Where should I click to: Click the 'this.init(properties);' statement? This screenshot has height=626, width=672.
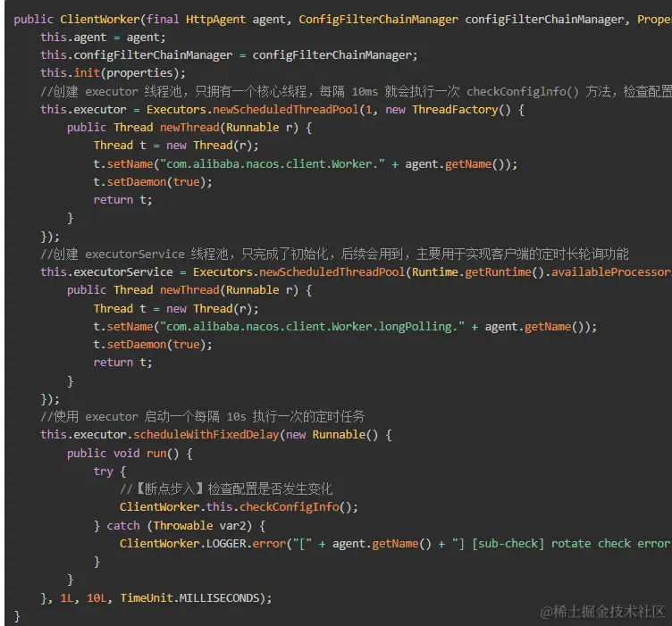113,73
